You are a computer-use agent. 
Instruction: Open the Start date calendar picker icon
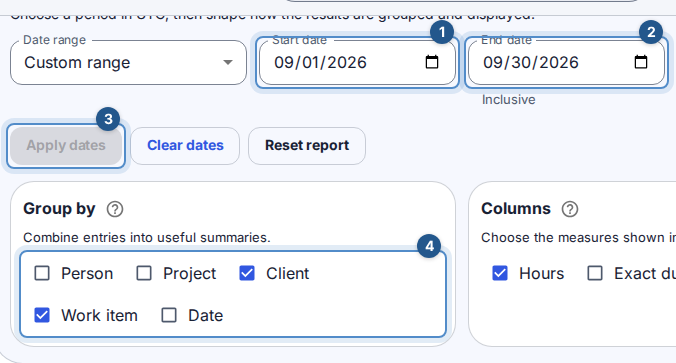coord(432,62)
